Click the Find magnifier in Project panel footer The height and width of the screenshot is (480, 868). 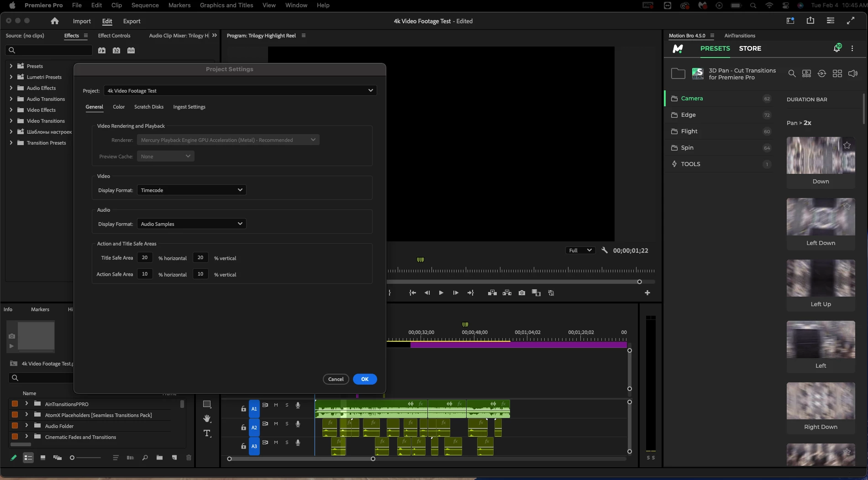[145, 458]
